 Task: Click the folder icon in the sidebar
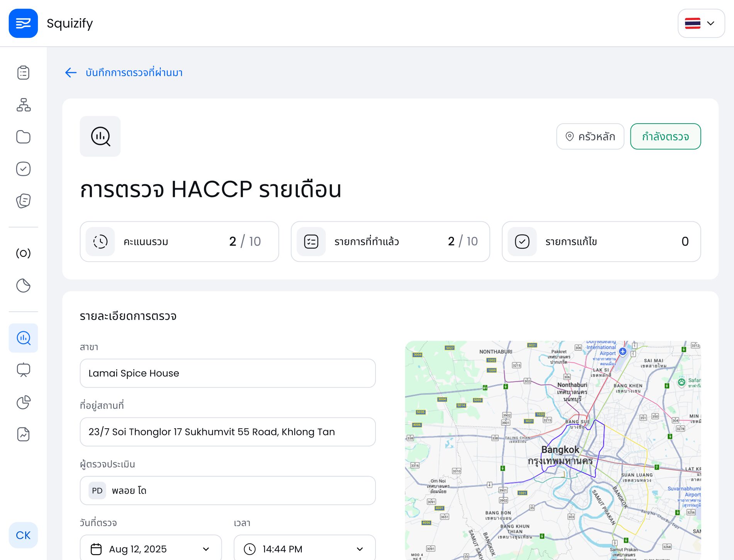pyautogui.click(x=23, y=137)
